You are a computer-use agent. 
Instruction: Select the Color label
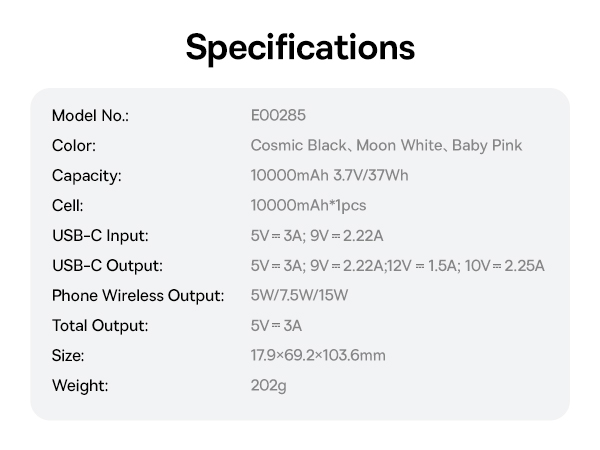(74, 146)
